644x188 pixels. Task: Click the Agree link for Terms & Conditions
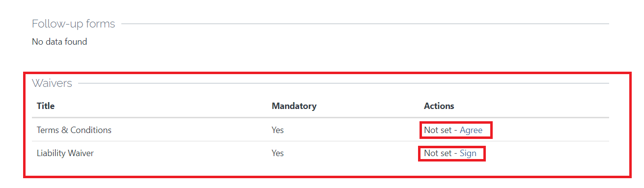(x=471, y=130)
